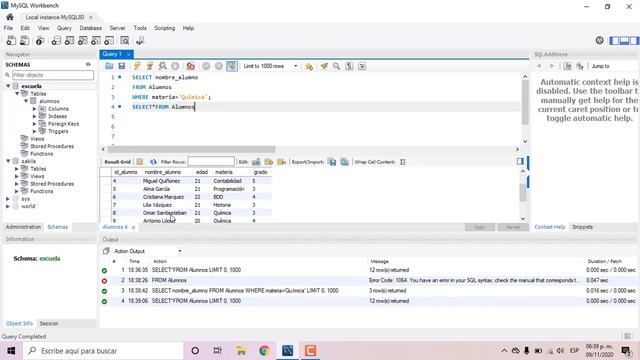The width and height of the screenshot is (640, 360).
Task: Open Chrome from Windows taskbar
Action: [264, 351]
